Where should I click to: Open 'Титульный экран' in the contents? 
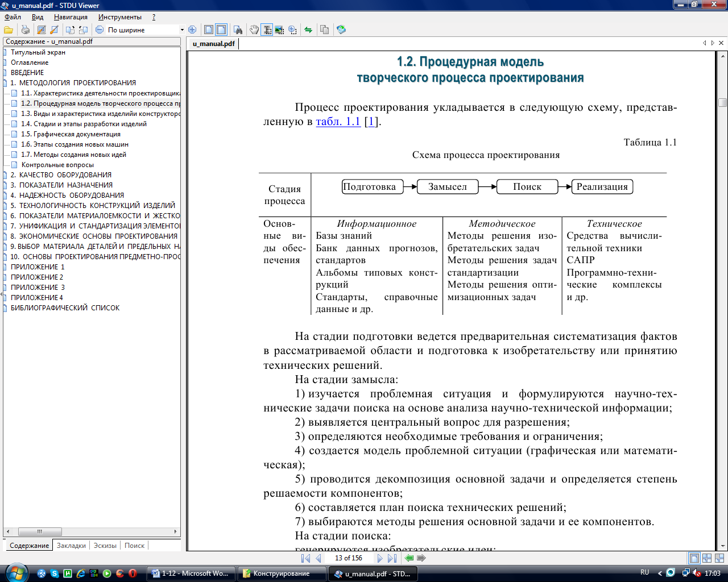tap(38, 52)
